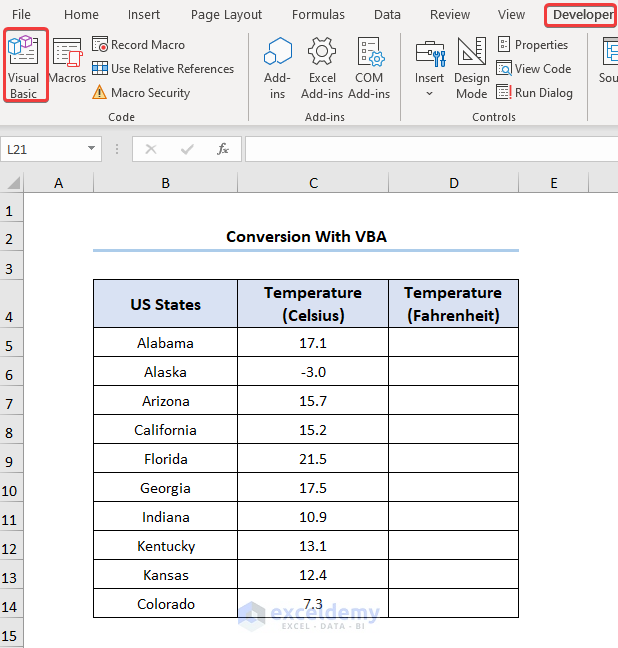Open the Page Layout tab
The image size is (618, 648).
coord(226,15)
